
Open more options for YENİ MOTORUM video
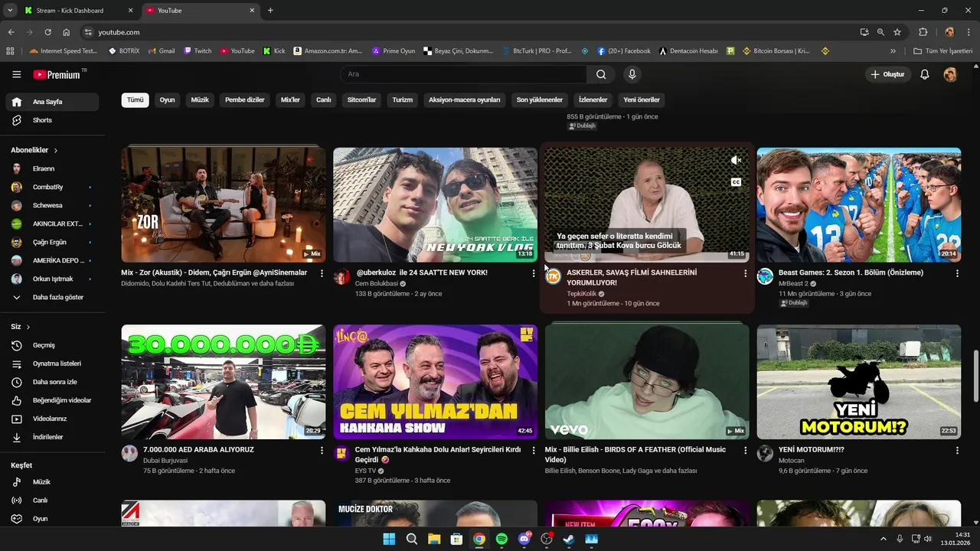tap(957, 451)
